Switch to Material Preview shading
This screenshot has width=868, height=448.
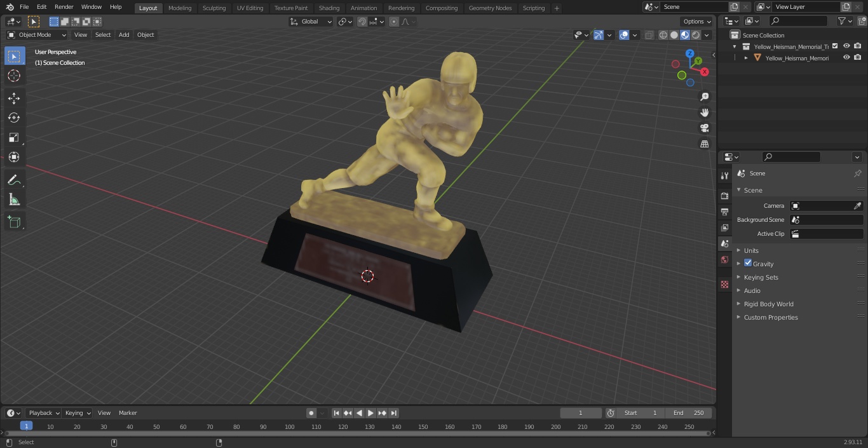point(685,35)
